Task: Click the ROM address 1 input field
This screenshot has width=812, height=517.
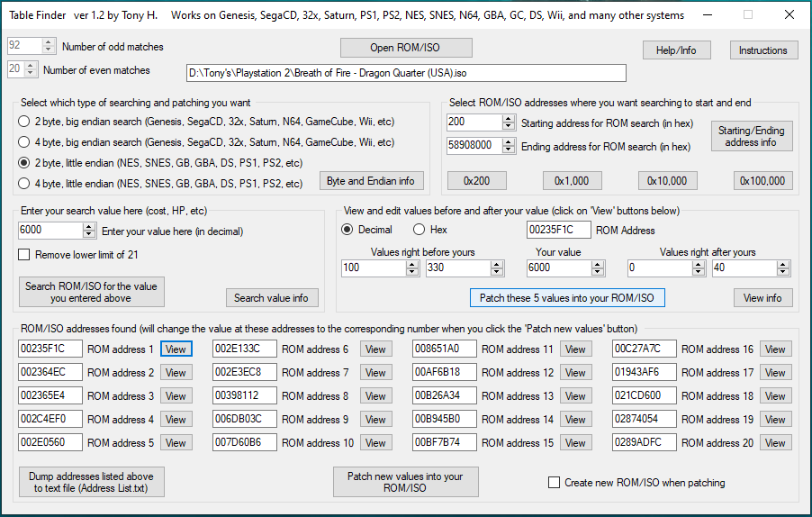Action: (50, 349)
